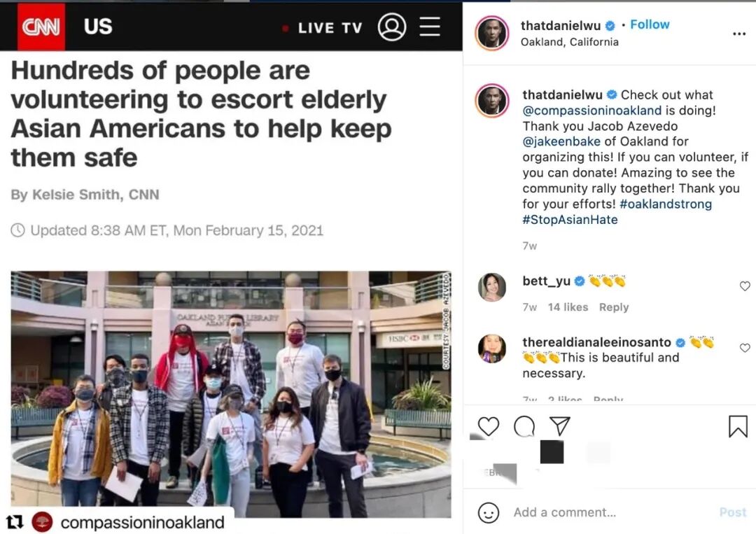
Task: Follow thatdanielwu
Action: click(650, 24)
